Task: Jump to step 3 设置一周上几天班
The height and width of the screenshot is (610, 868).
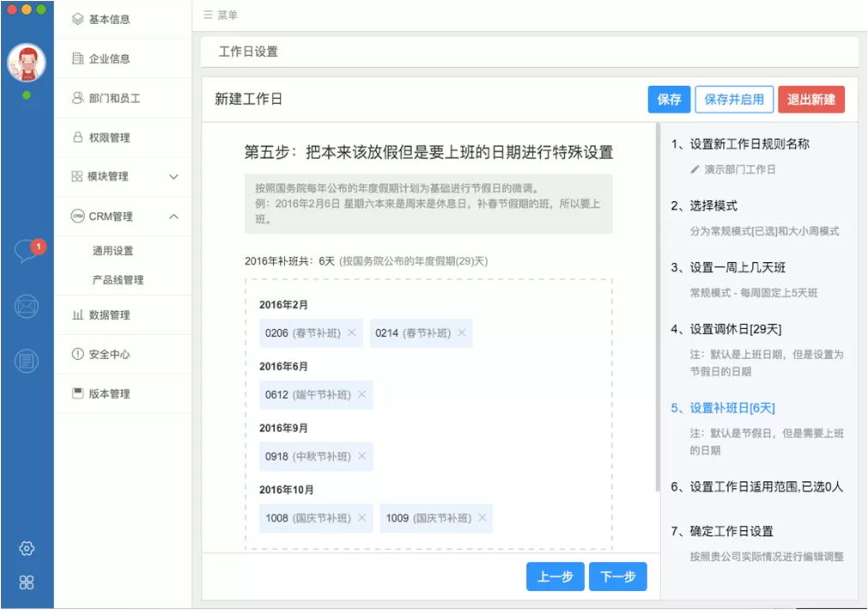Action: (x=728, y=267)
